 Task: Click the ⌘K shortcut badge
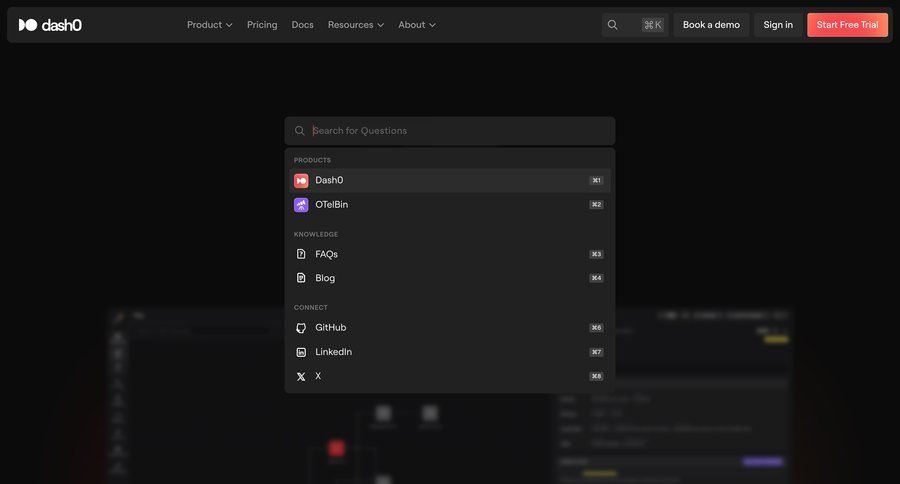[x=653, y=25]
